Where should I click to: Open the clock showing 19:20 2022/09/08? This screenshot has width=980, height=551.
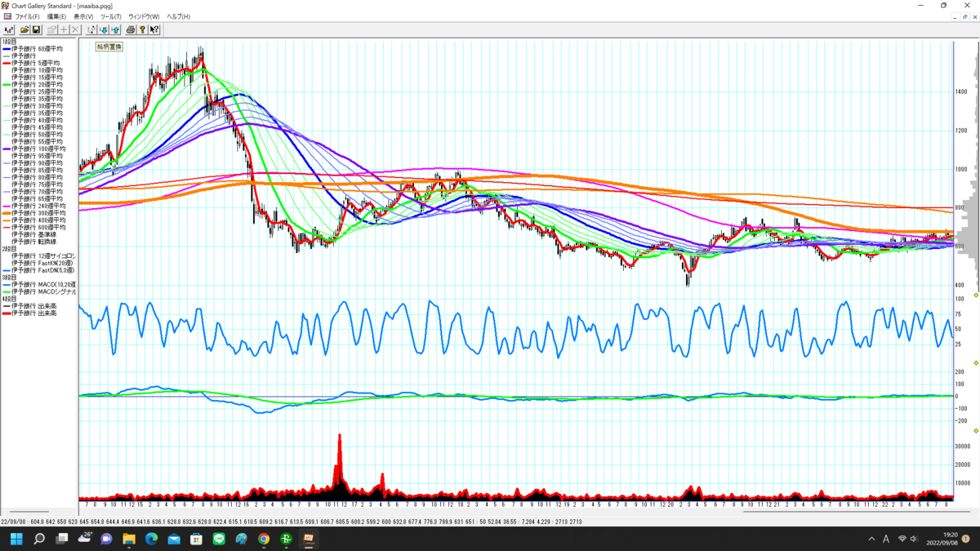(942, 539)
